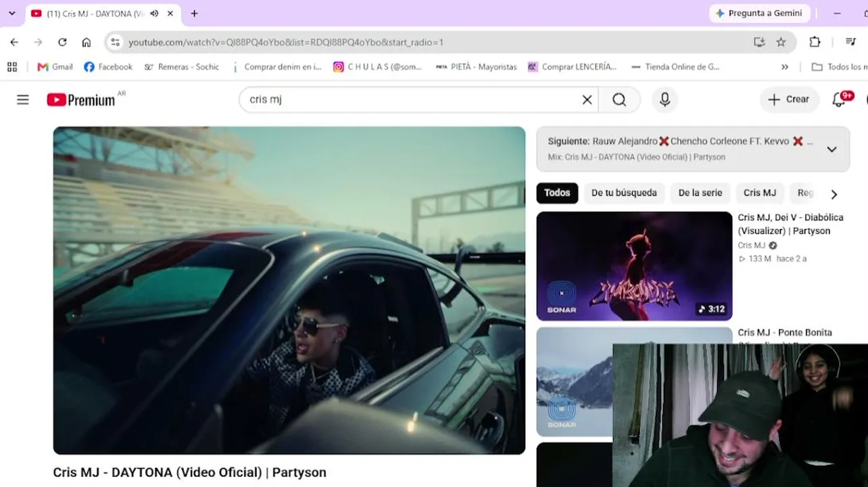Start voice search with the microphone

coord(665,100)
